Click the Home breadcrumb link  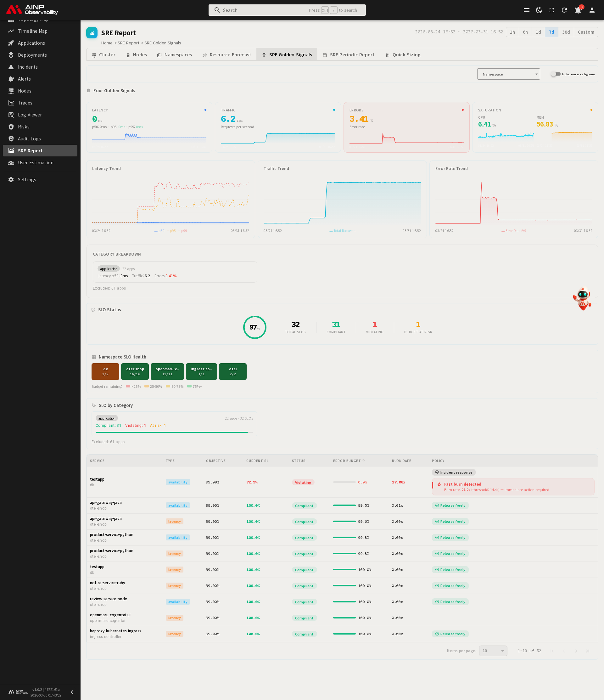pyautogui.click(x=107, y=43)
